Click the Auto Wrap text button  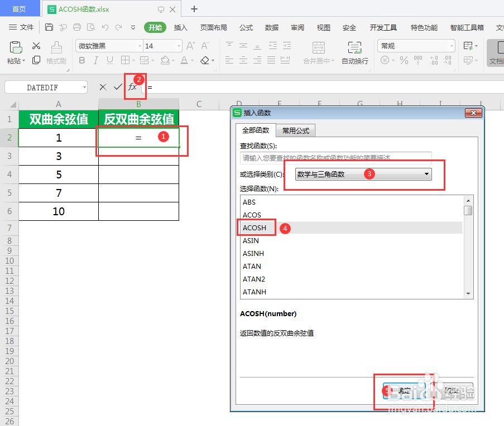click(355, 52)
